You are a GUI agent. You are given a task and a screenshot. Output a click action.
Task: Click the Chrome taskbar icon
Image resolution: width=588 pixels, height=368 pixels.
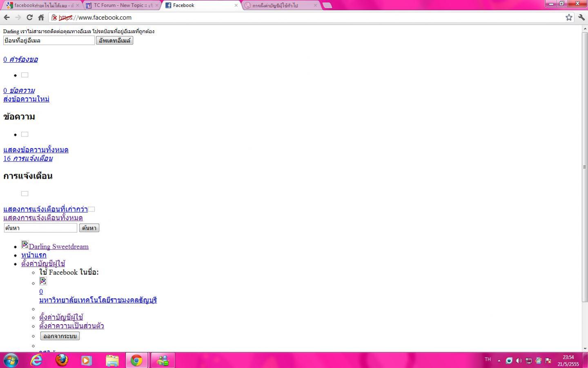pos(136,360)
